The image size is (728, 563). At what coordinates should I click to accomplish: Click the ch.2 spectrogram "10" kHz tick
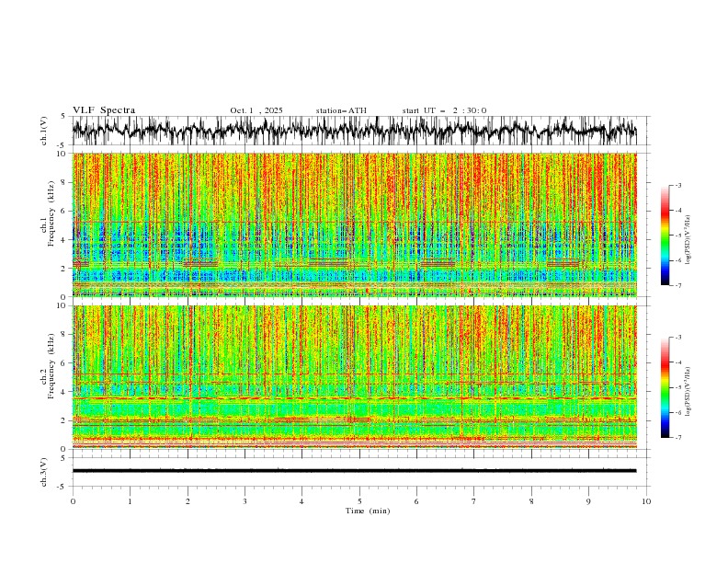[x=62, y=305]
